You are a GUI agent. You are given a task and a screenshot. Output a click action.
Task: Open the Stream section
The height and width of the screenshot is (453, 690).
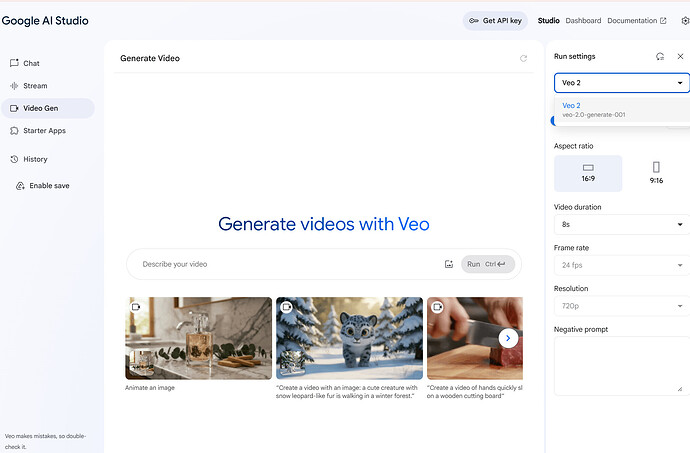[x=48, y=85]
